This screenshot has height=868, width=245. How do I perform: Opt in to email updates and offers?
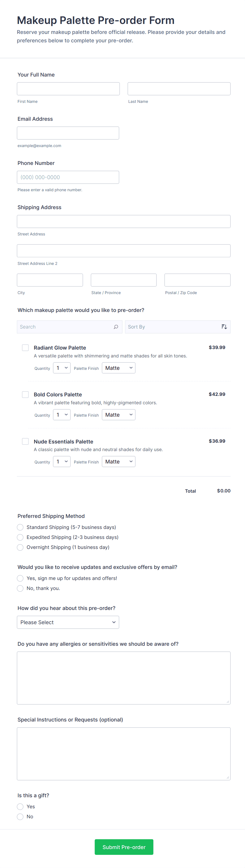point(20,578)
